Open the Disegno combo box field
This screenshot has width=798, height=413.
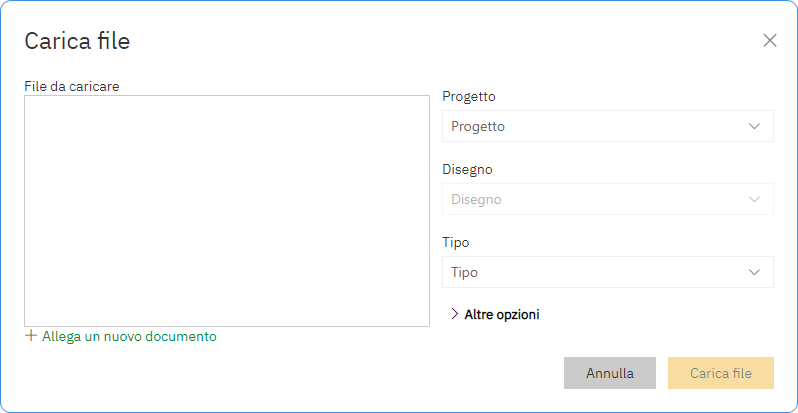[x=607, y=199]
